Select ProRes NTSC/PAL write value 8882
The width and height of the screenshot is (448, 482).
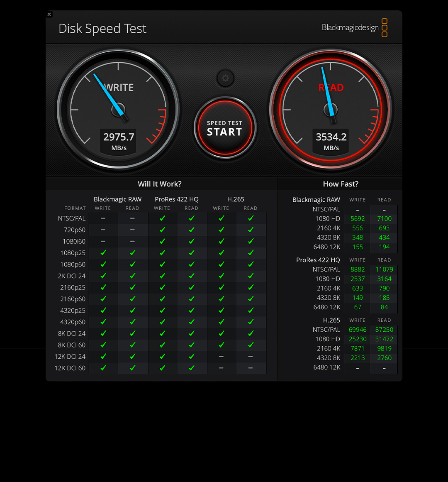click(x=358, y=269)
